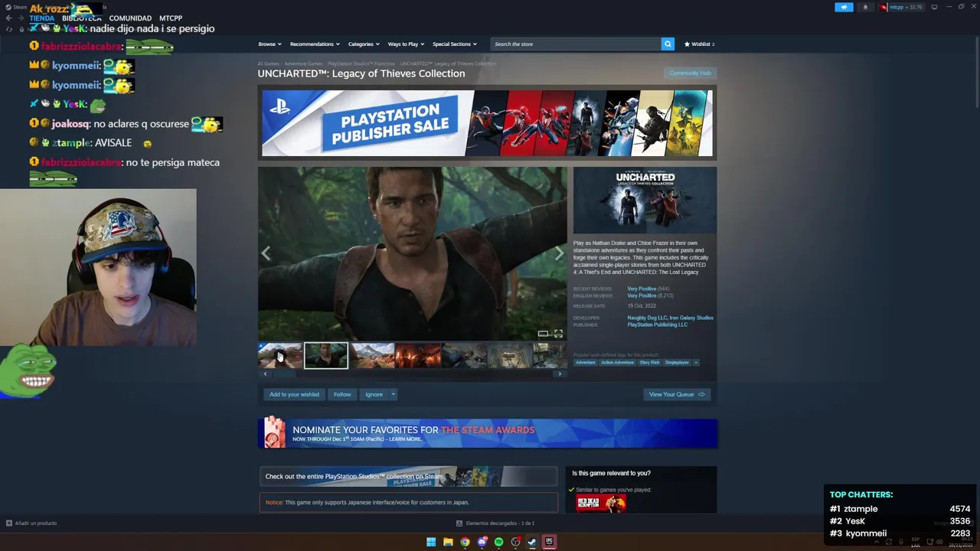Click the Singleplayer tag
This screenshot has width=980, height=551.
(x=677, y=363)
